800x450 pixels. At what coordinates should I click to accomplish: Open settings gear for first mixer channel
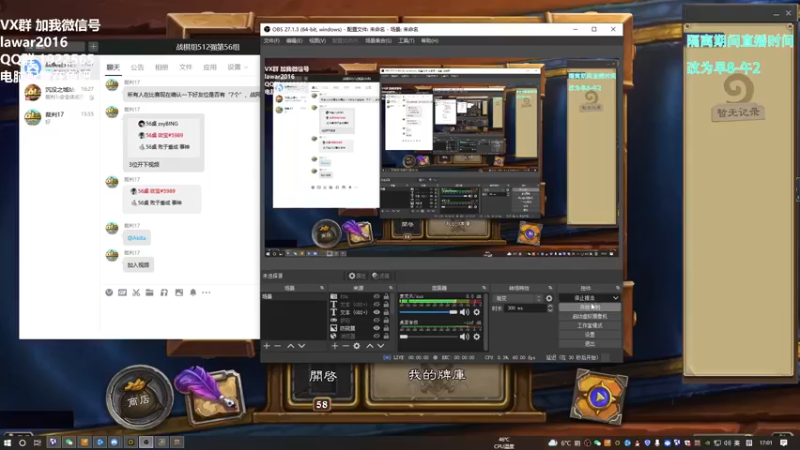click(x=477, y=312)
